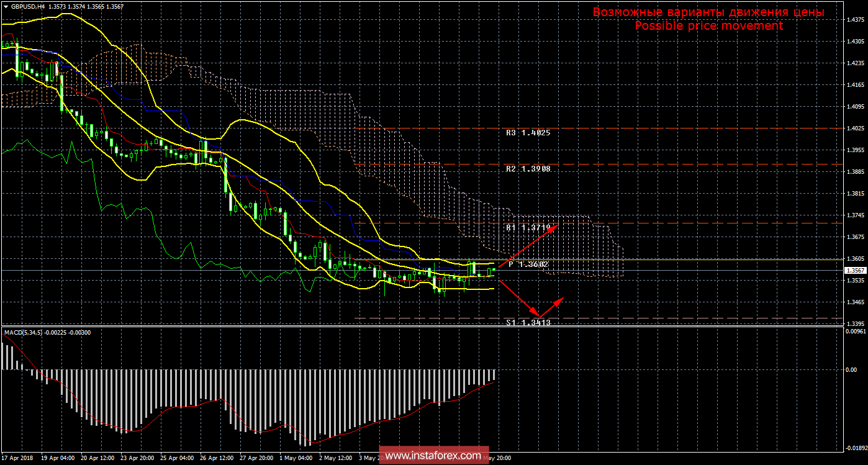Click the 26 Apr 12:00 time axis label
Viewport: 868px width, 465px height.
coord(217,458)
